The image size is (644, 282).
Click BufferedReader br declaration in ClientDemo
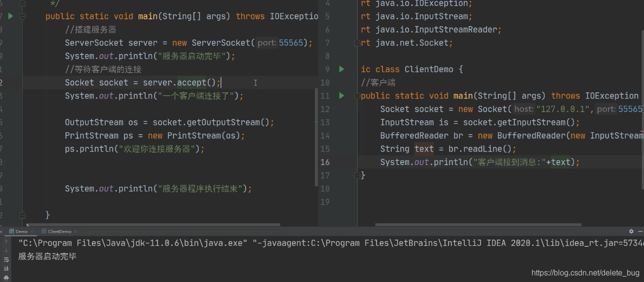coord(421,136)
